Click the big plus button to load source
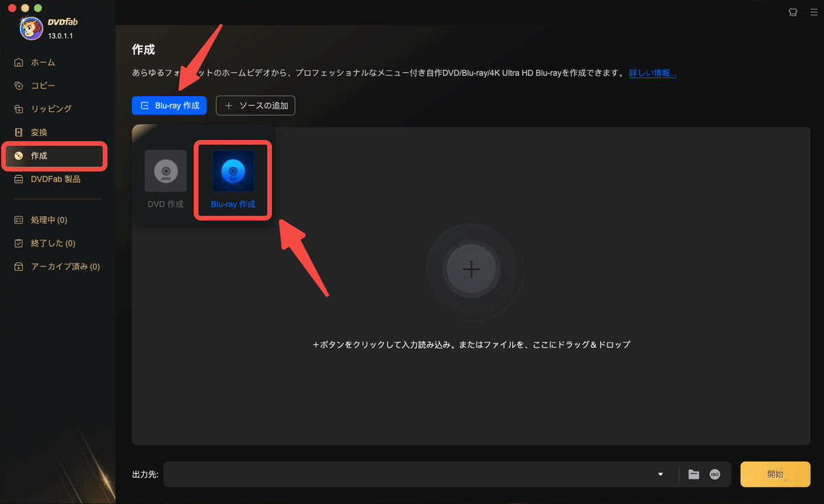The width and height of the screenshot is (824, 504). click(x=471, y=270)
